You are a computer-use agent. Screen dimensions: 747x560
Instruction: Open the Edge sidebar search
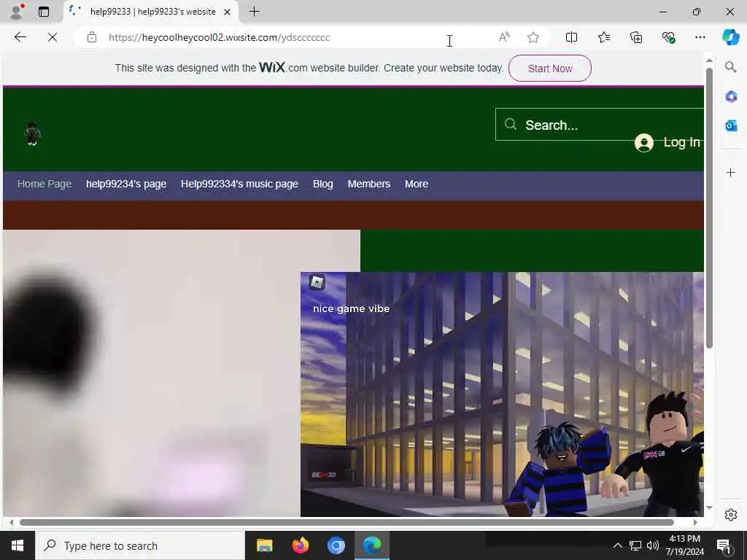pos(730,67)
